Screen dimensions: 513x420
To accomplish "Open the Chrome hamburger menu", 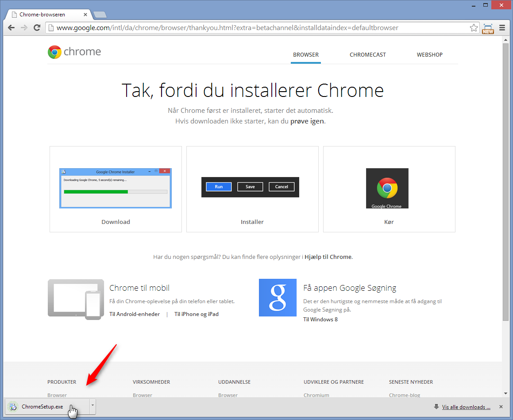I will pos(502,28).
